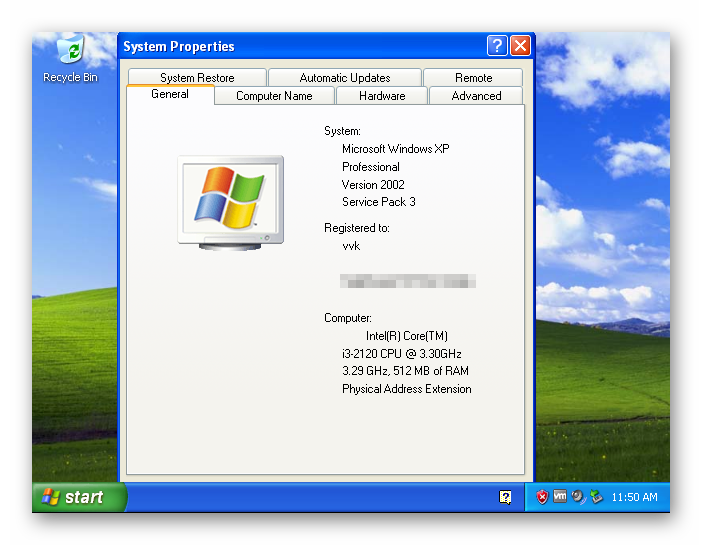Image resolution: width=702 pixels, height=545 pixels.
Task: Select the General tab
Action: [170, 94]
